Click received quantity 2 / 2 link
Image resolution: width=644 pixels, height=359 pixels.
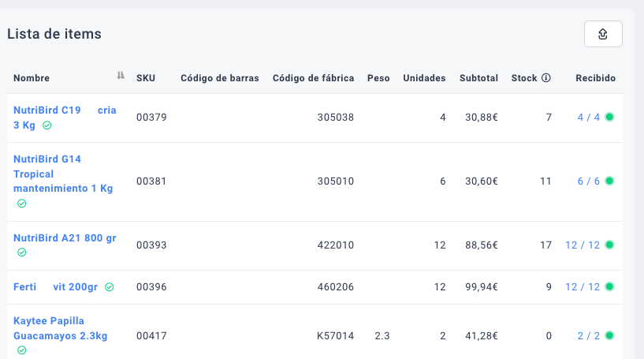(588, 335)
